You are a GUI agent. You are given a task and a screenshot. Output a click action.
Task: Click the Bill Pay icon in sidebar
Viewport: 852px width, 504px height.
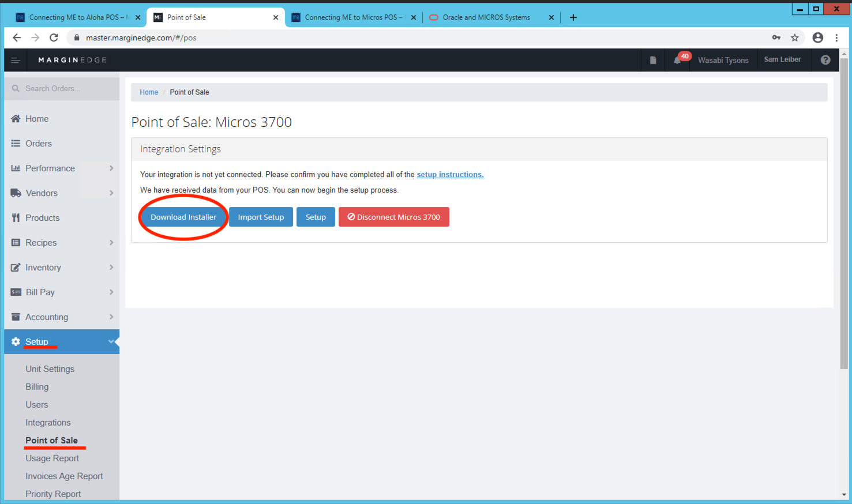tap(16, 292)
